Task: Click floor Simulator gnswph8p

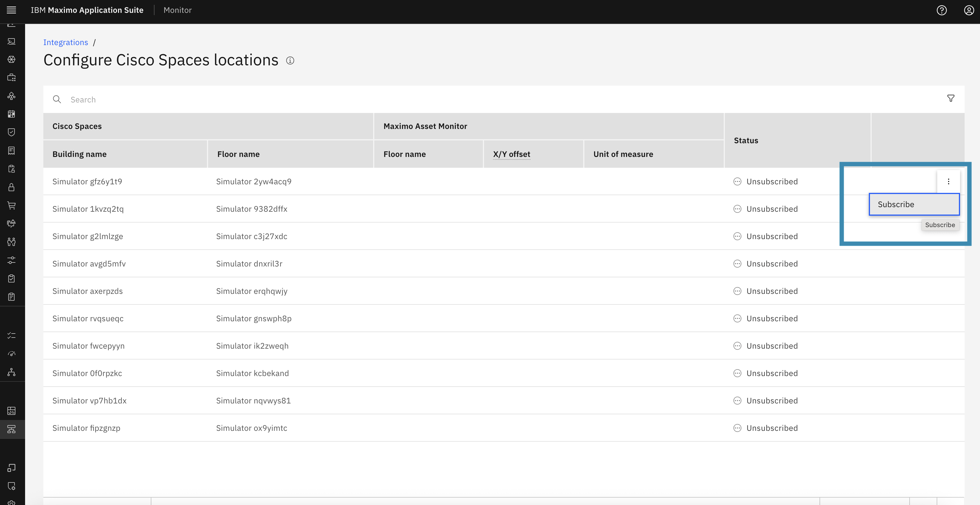Action: pyautogui.click(x=254, y=318)
